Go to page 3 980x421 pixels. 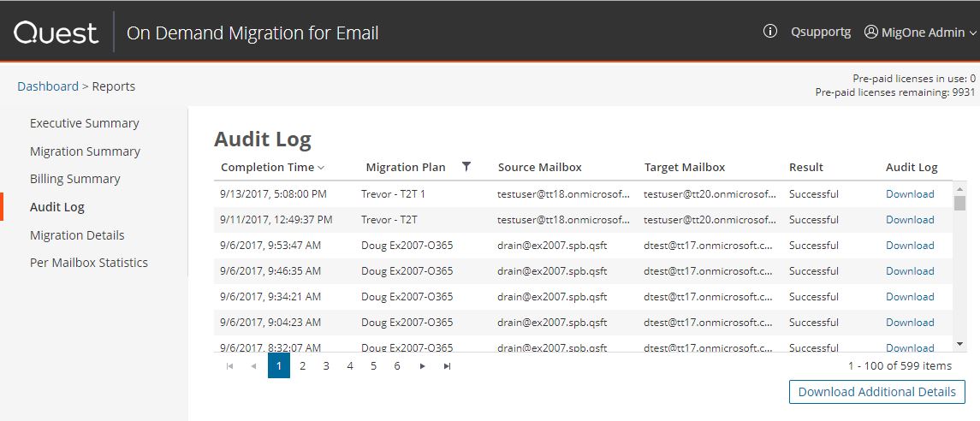pos(326,366)
